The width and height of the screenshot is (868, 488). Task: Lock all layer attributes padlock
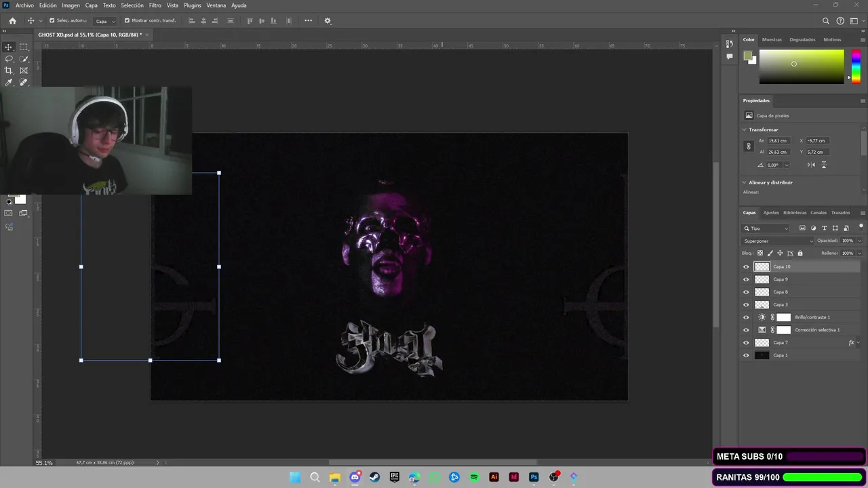coord(800,253)
